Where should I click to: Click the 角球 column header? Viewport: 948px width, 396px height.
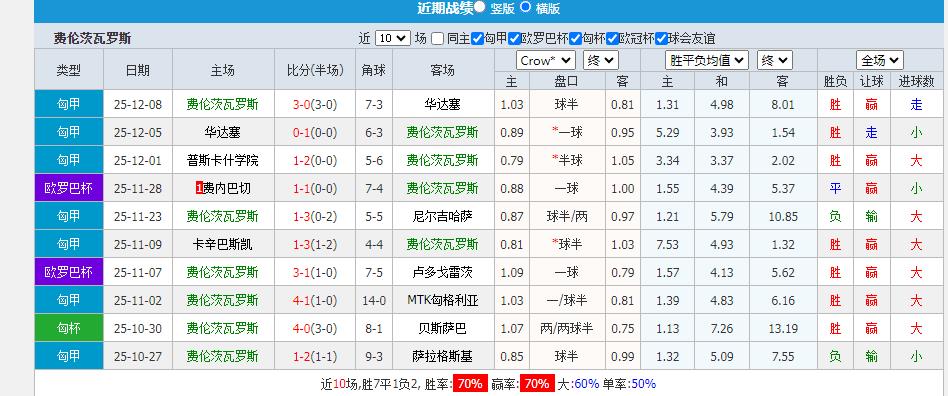tap(374, 70)
